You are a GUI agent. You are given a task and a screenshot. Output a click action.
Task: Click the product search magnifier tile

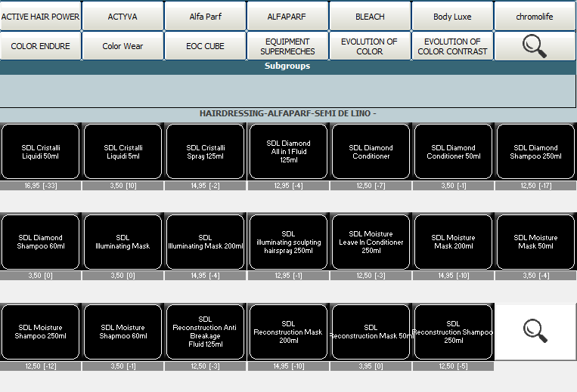(535, 332)
